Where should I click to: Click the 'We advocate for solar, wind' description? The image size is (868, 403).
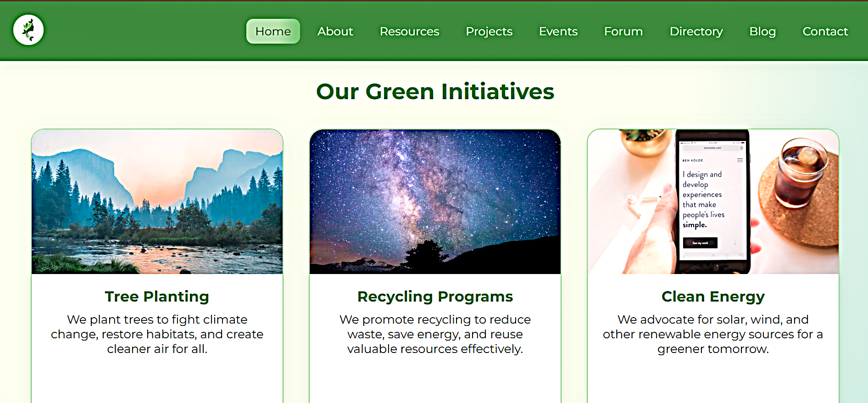coord(713,334)
